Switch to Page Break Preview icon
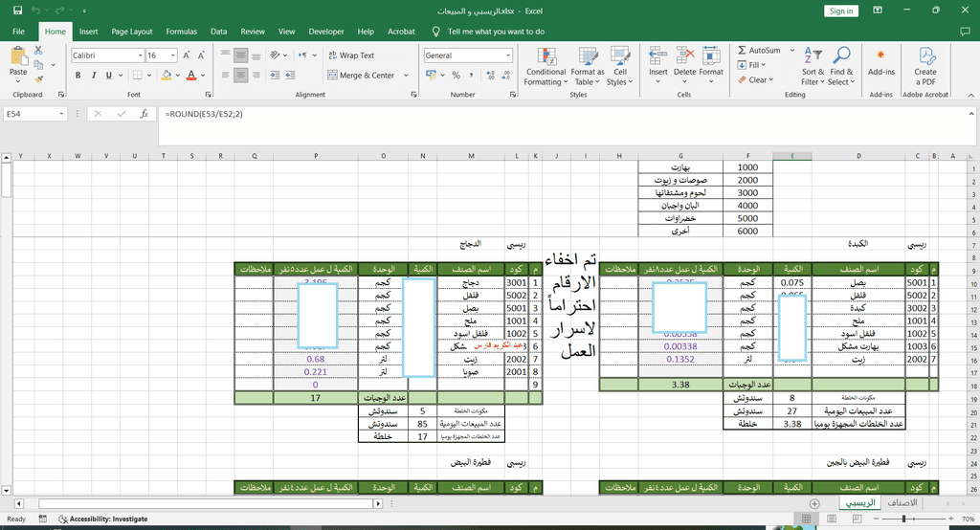Screen dimensions: 980x530 [857, 519]
